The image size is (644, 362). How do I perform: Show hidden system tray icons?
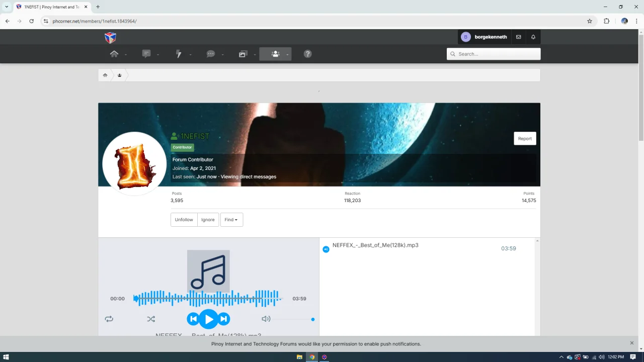tap(561, 357)
